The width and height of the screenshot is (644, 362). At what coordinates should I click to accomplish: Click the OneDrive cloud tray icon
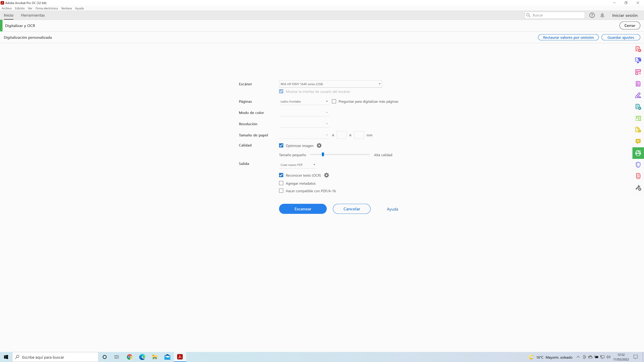590,357
